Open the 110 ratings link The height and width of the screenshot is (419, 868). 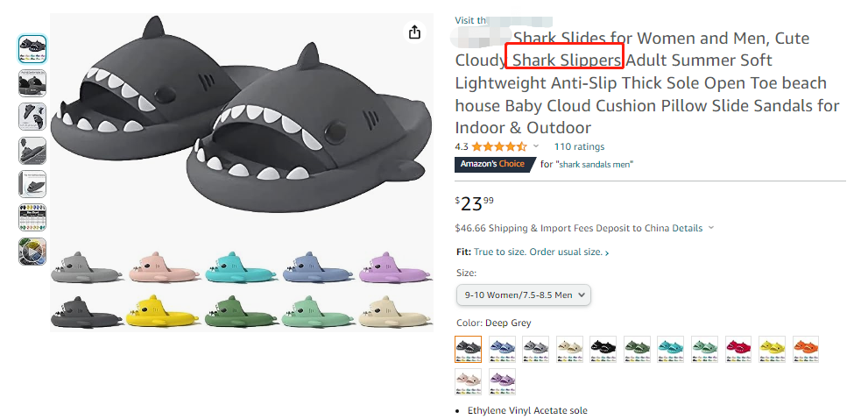click(x=579, y=146)
